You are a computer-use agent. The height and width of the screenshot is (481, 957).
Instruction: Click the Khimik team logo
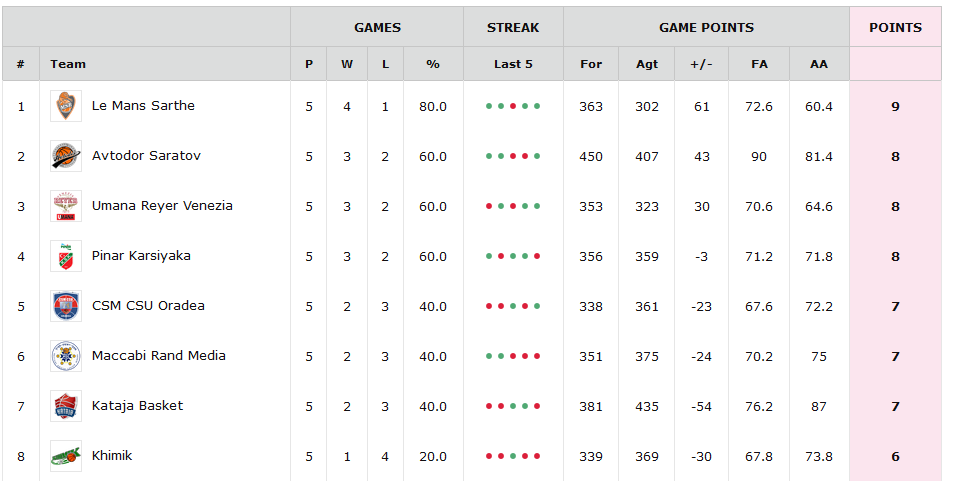(x=66, y=456)
